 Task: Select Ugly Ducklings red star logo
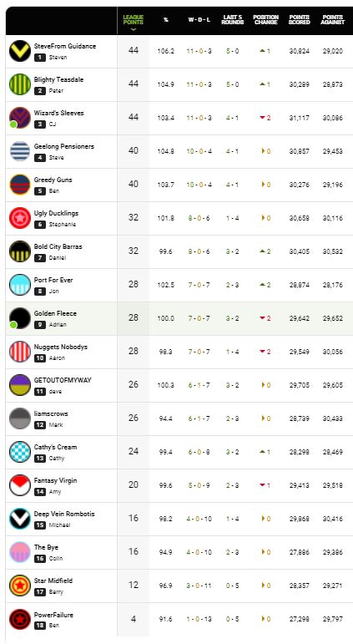click(x=20, y=218)
